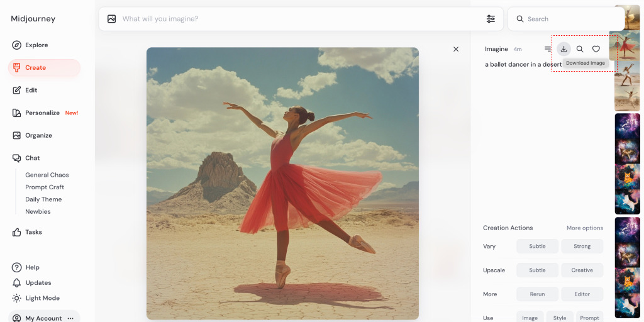This screenshot has width=644, height=322.
Task: Open the Newbies chat room
Action: click(38, 212)
